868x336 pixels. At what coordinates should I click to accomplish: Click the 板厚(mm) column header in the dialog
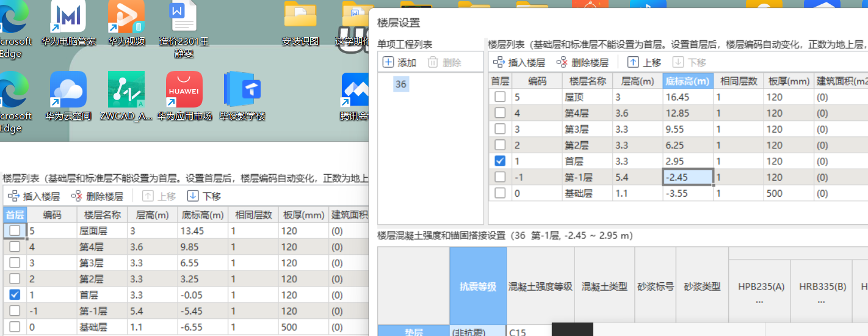click(x=789, y=81)
